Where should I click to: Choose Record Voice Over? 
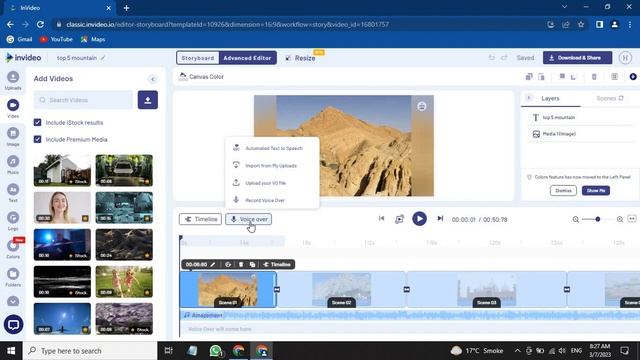click(272, 200)
